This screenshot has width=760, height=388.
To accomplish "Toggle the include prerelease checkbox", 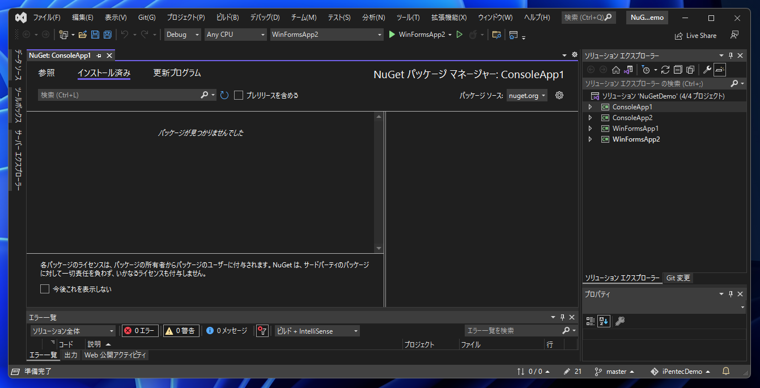I will tap(238, 95).
